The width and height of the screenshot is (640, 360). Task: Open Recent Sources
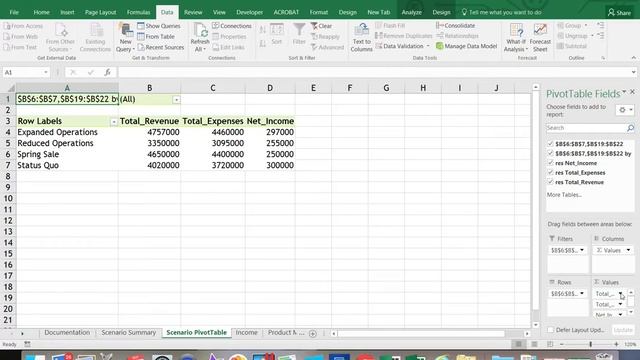pos(160,47)
